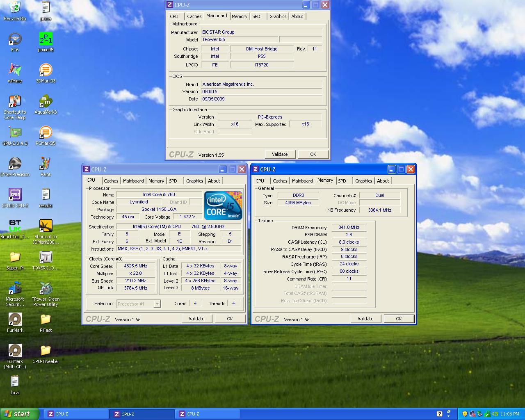Open Mainboard tab in CPU window
This screenshot has height=420, width=525.
(x=133, y=181)
